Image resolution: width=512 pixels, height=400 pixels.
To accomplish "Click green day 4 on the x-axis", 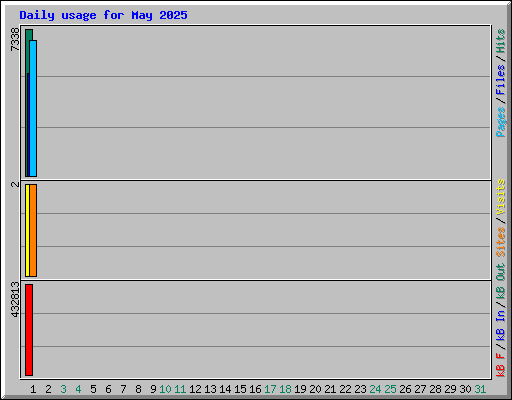I will point(78,389).
